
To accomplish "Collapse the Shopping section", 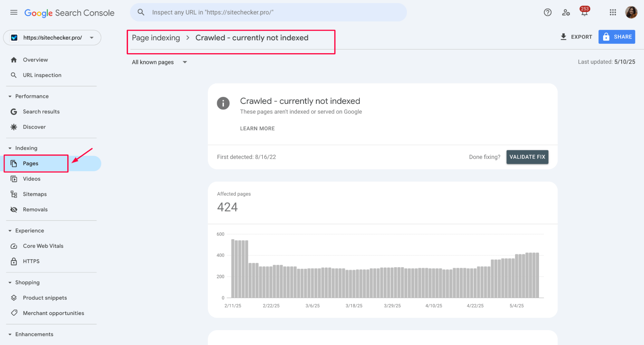I will 10,283.
